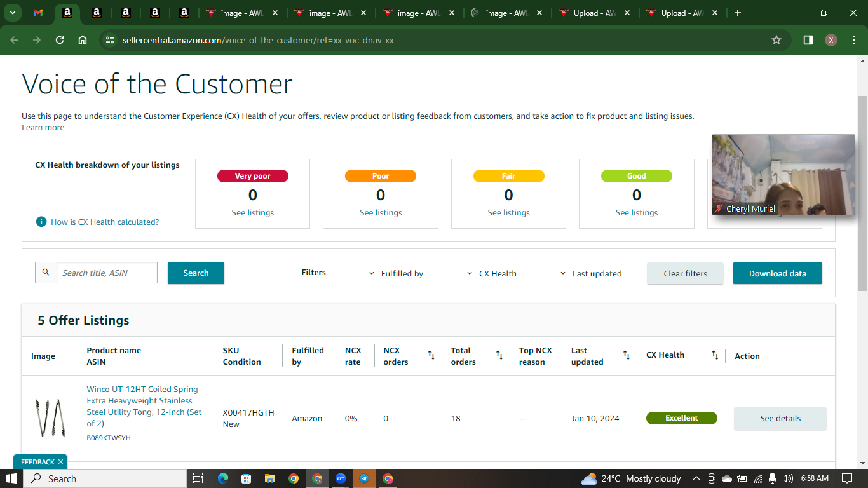Image resolution: width=868 pixels, height=488 pixels.
Task: Open the Meet Now tray icon
Action: 712,478
